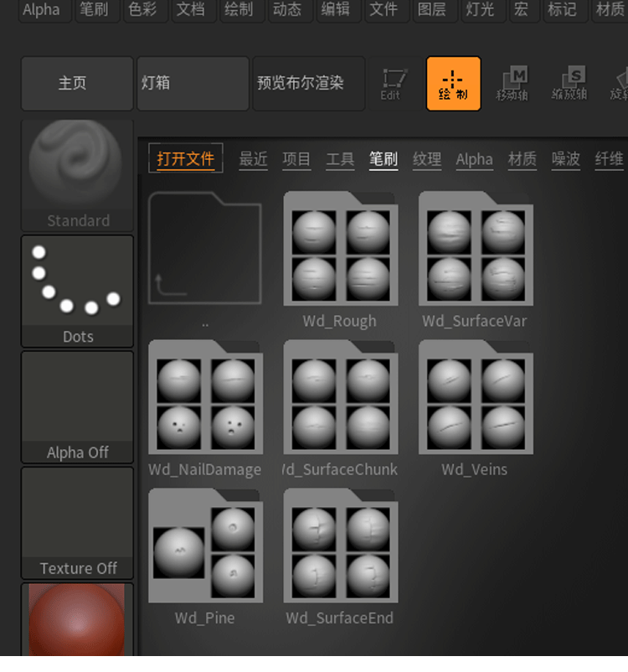Viewport: 628px width, 672px height.
Task: Toggle the orange 绘制 draw mode button
Action: [x=453, y=84]
